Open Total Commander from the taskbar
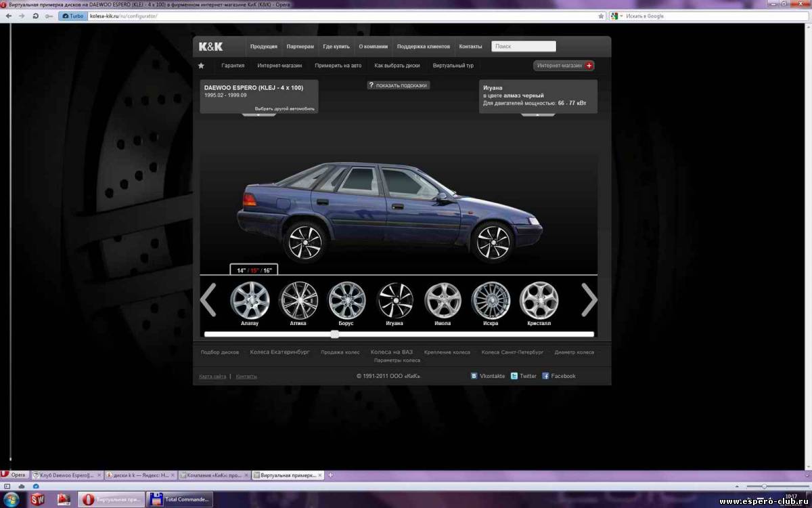The image size is (812, 508). coord(180,500)
